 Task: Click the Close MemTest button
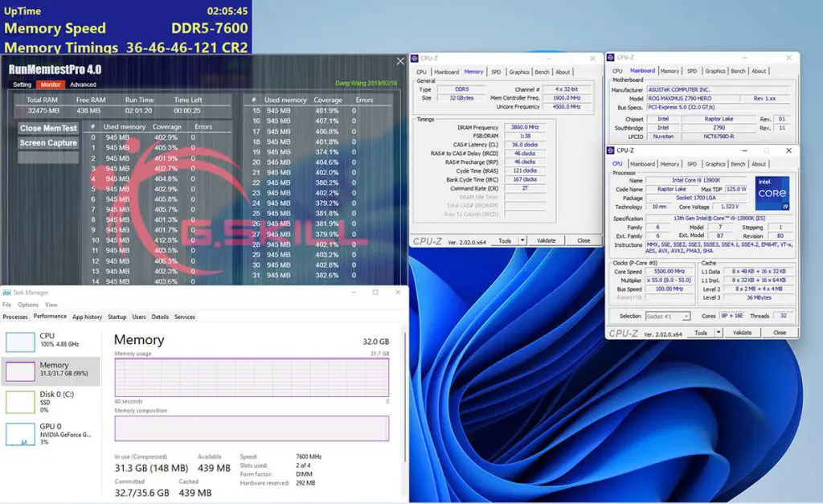pyautogui.click(x=48, y=128)
